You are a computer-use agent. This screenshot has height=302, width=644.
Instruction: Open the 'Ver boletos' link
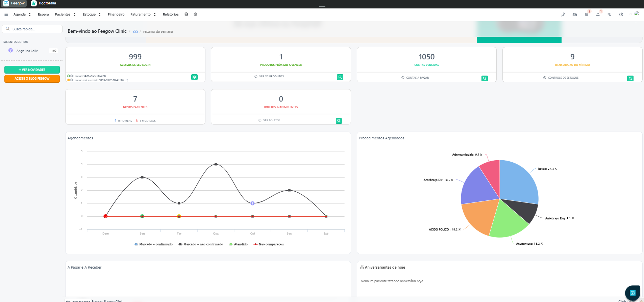point(269,120)
